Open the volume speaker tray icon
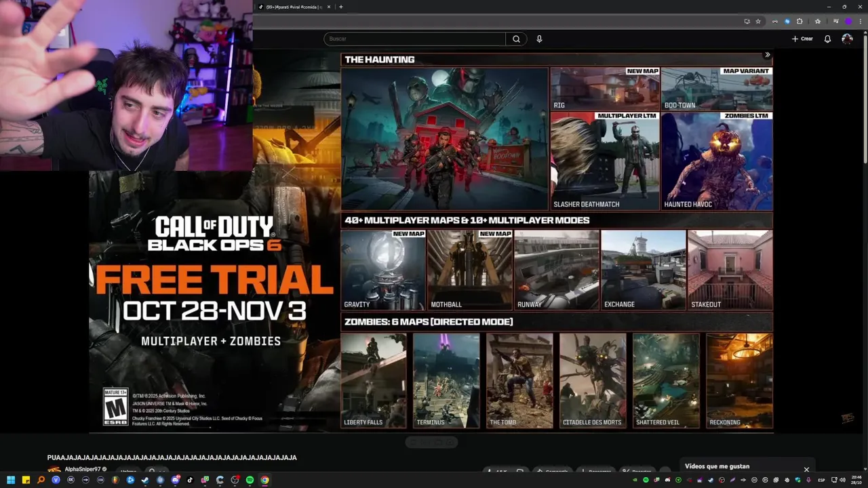This screenshot has width=868, height=488. (x=843, y=480)
